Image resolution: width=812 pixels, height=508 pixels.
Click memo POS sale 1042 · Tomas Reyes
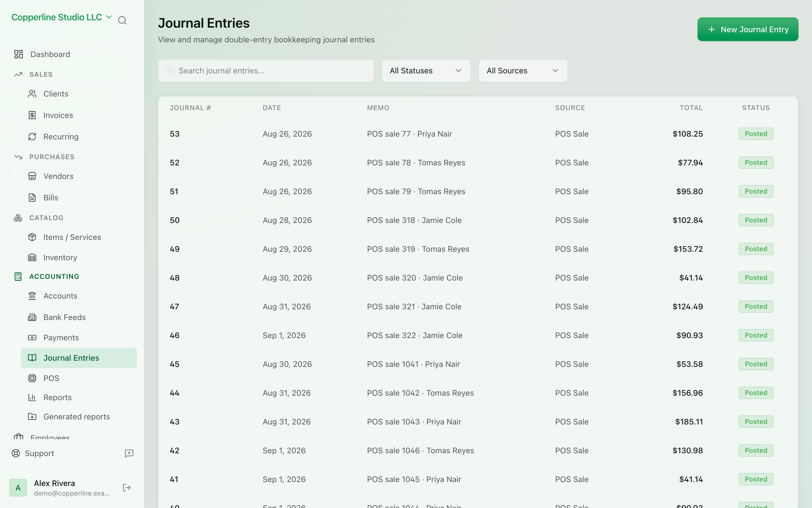point(420,393)
